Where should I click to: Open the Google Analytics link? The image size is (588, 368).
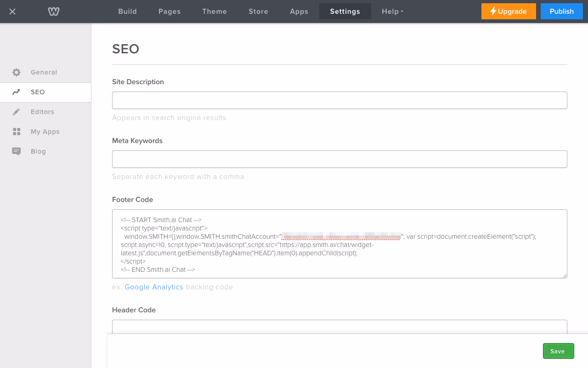154,287
